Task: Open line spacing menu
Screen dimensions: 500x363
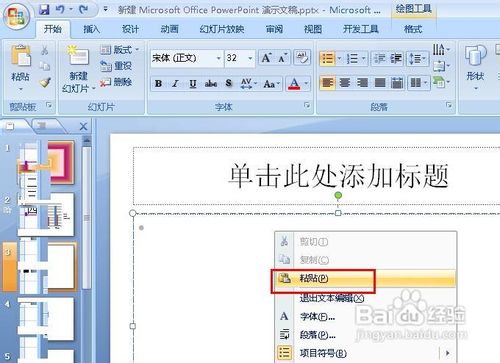Action: [x=417, y=59]
